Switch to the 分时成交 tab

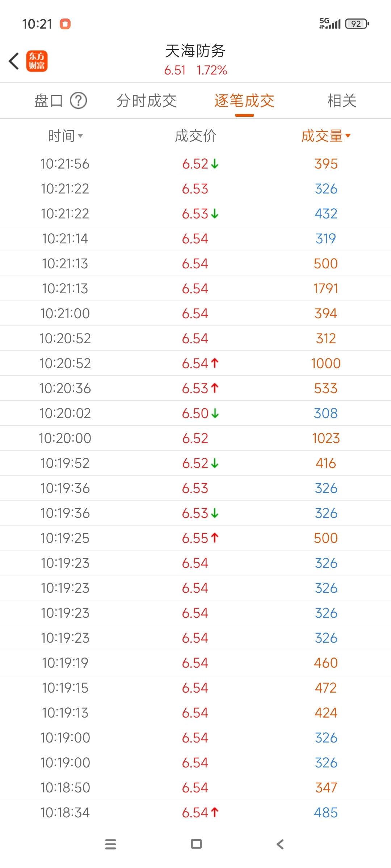pyautogui.click(x=147, y=101)
